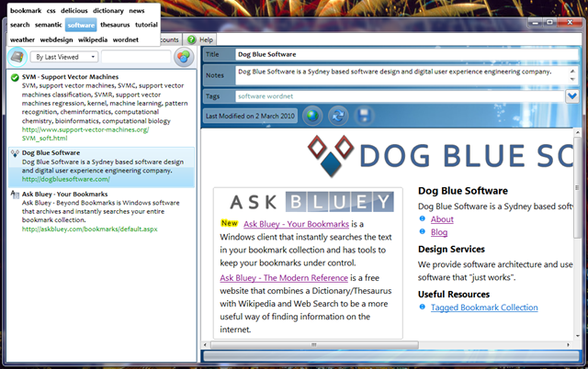Click green checkmark icon beside SVM bookmark
This screenshot has height=369, width=588.
pos(15,77)
